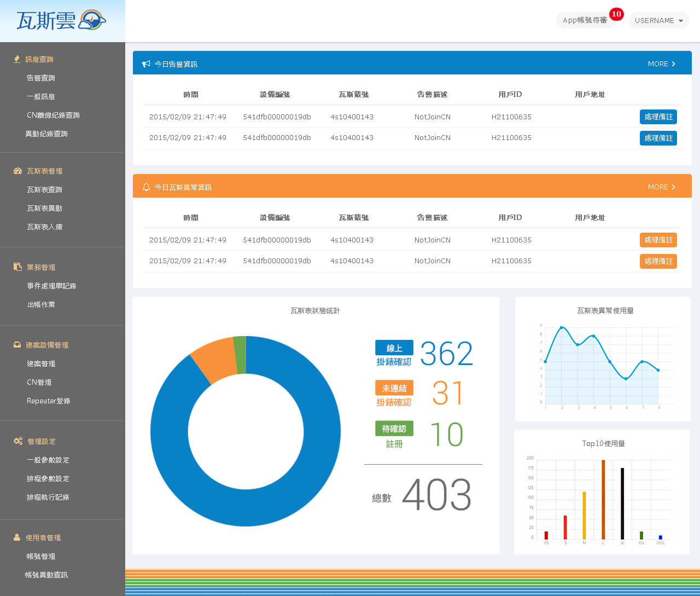Click first blue 處理備註 button
Image resolution: width=700 pixels, height=596 pixels.
658,117
